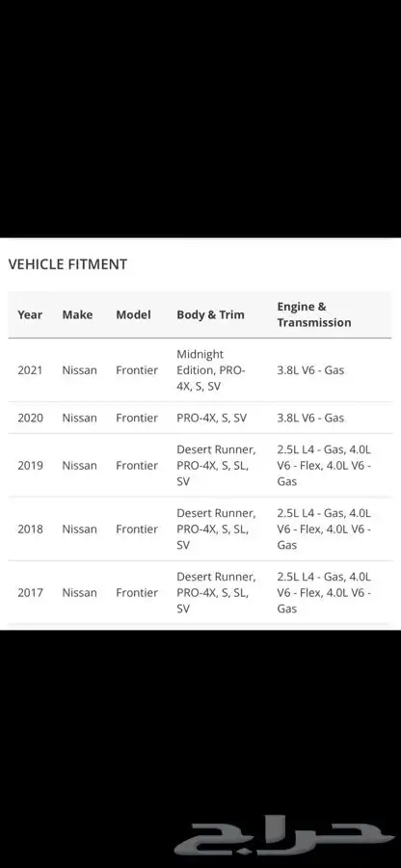Select the 2017 year cell
The width and height of the screenshot is (401, 868).
click(x=30, y=593)
